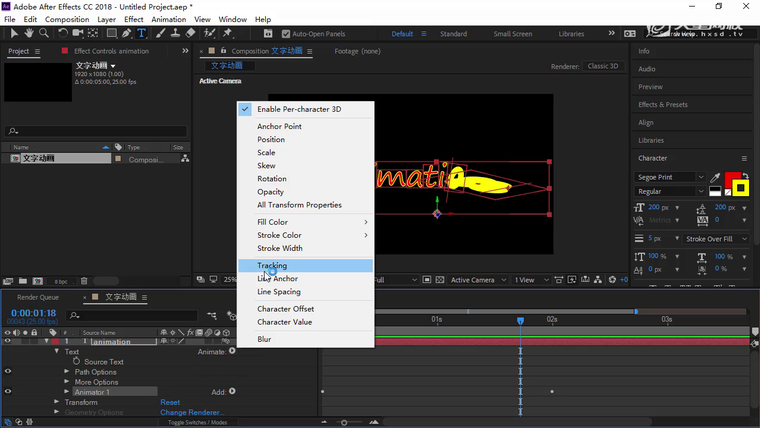Select the Pen tool
This screenshot has width=760, height=428.
(125, 33)
